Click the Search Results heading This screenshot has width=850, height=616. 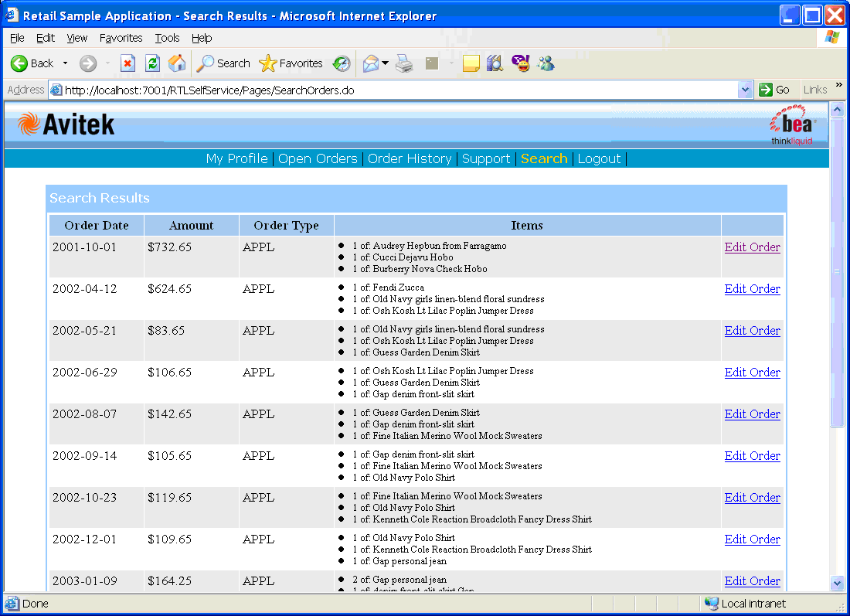[100, 199]
